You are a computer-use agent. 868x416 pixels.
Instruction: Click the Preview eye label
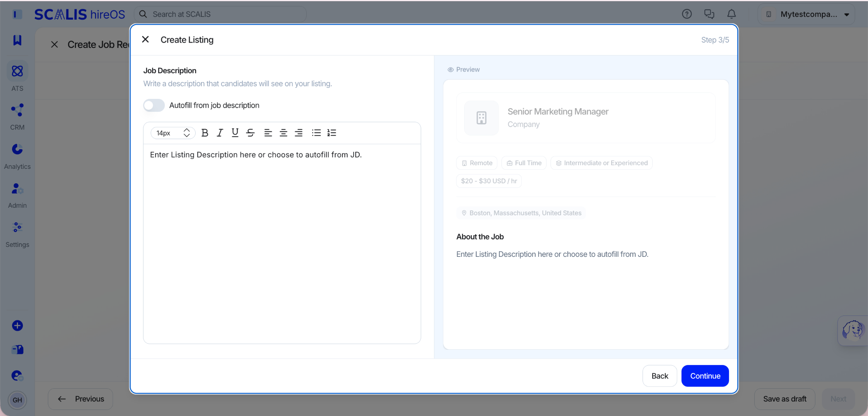(x=464, y=70)
